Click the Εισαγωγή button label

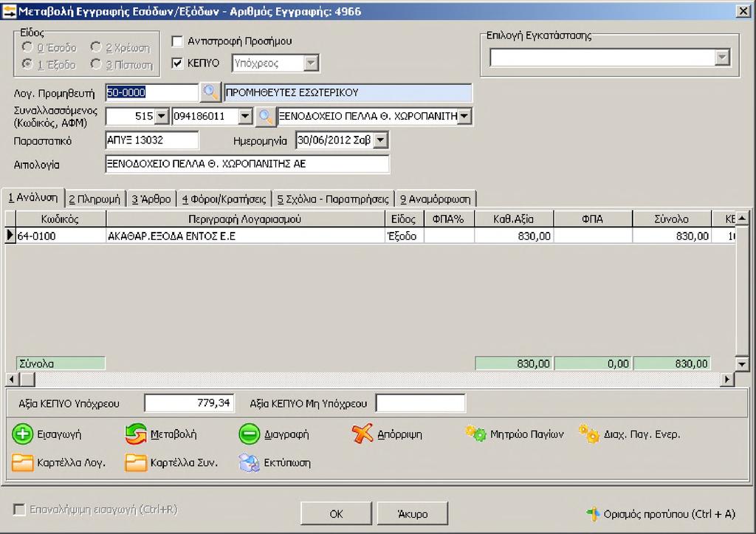(59, 434)
